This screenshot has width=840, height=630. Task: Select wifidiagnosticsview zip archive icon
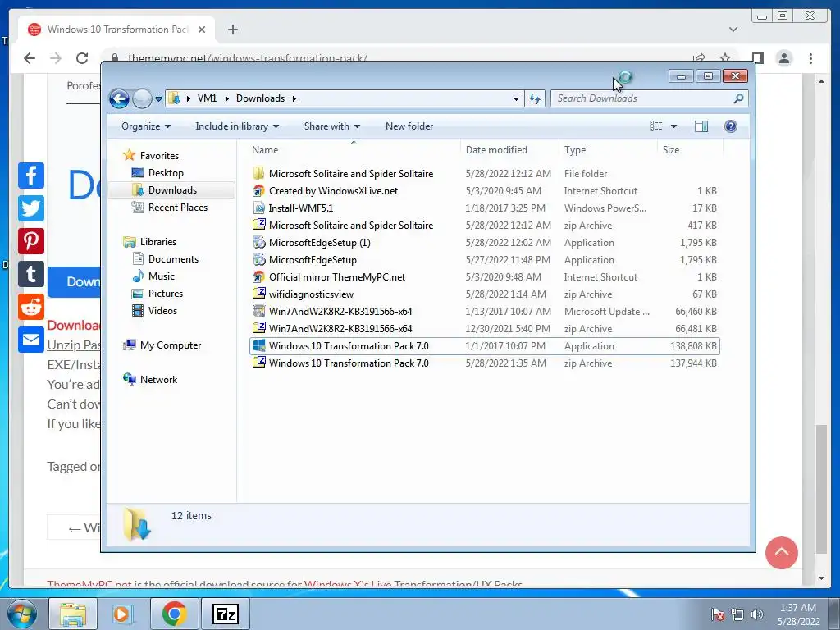(258, 294)
